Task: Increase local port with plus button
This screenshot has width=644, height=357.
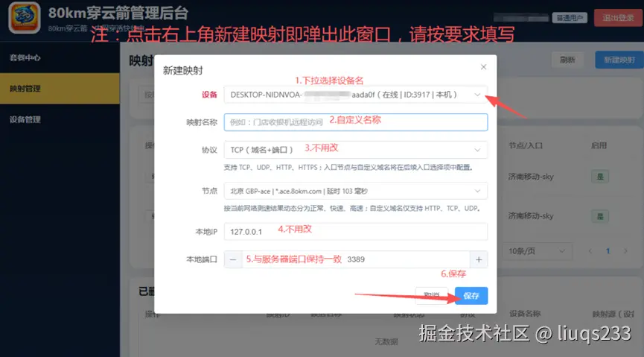Action: tap(479, 259)
